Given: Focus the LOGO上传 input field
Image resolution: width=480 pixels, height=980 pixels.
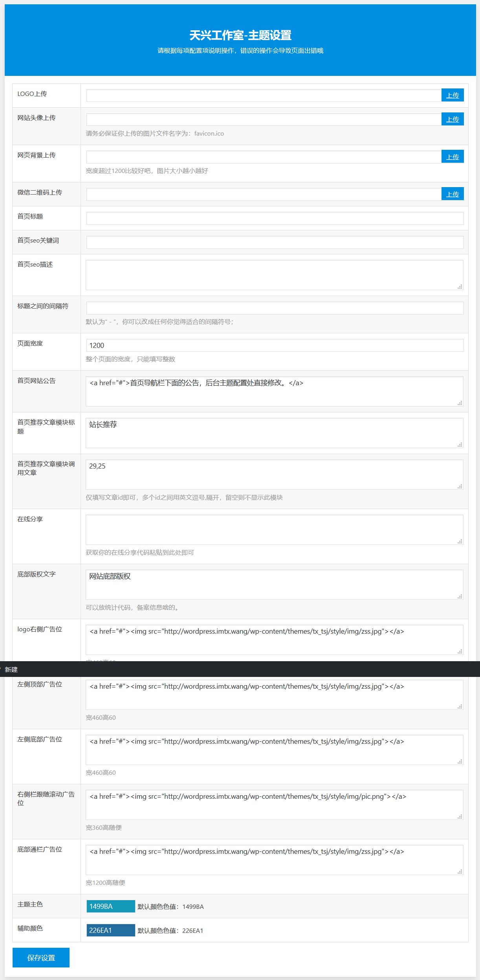Looking at the screenshot, I should click(x=264, y=96).
